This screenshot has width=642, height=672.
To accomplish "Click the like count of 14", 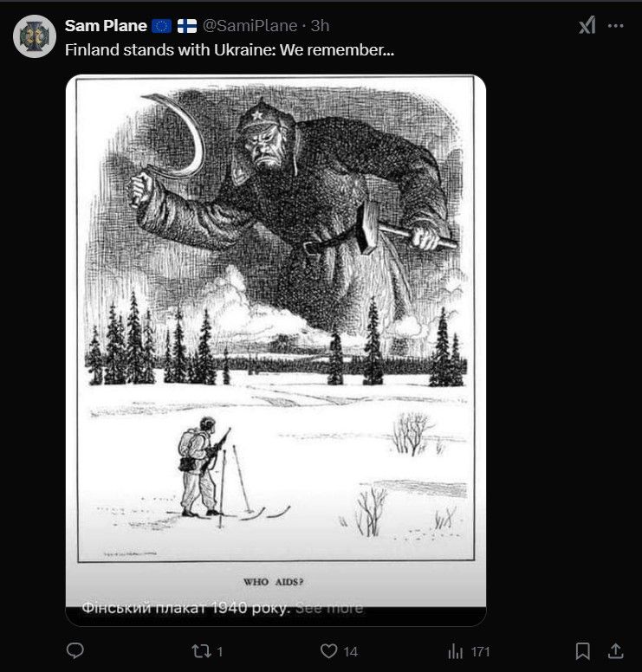I will point(351,651).
